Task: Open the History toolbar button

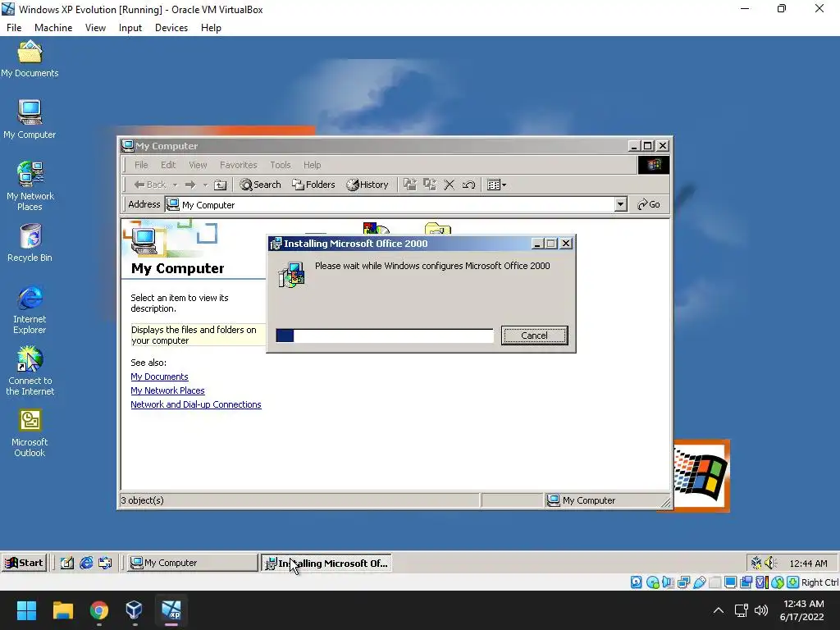Action: point(367,185)
